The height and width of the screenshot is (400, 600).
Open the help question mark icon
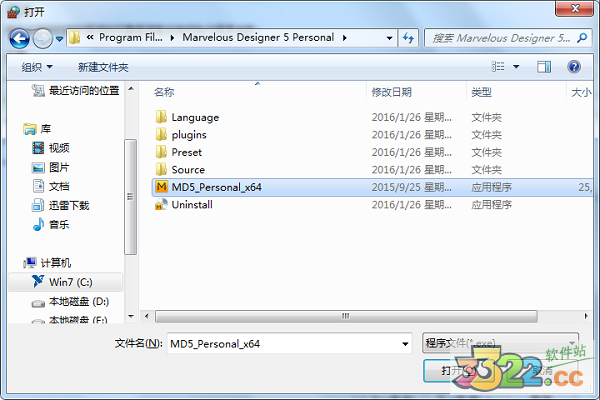point(574,67)
